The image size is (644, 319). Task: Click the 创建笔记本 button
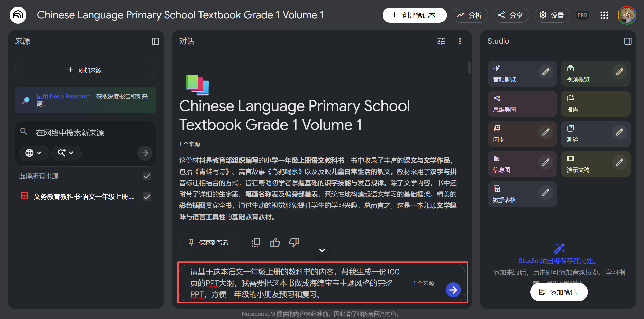415,15
